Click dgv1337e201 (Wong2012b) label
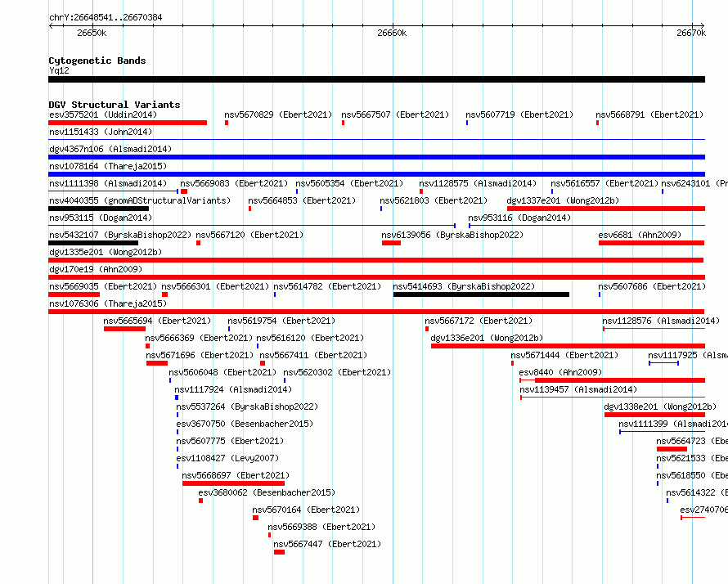Screen dimensions: 728x584 pos(564,200)
